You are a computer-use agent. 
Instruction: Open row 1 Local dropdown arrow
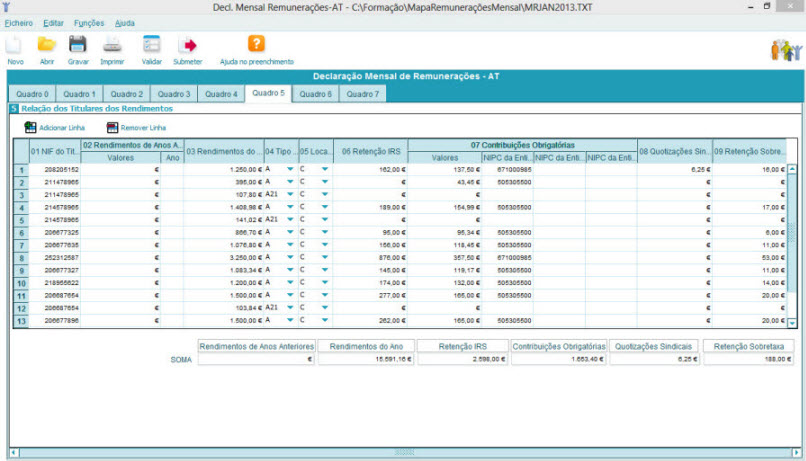tap(325, 170)
